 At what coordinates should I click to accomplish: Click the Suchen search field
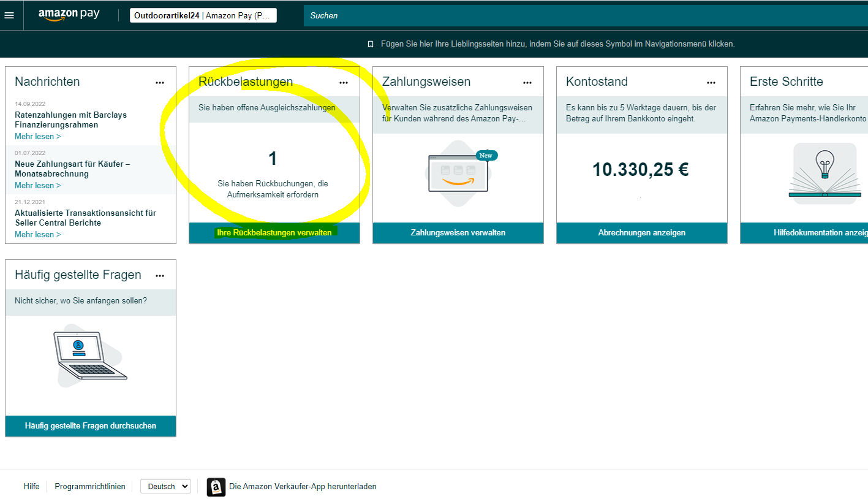[x=586, y=15]
